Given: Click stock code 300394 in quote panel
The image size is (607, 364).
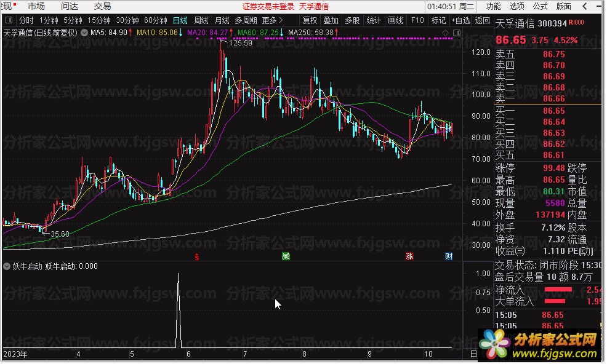Looking at the screenshot, I should (x=552, y=23).
